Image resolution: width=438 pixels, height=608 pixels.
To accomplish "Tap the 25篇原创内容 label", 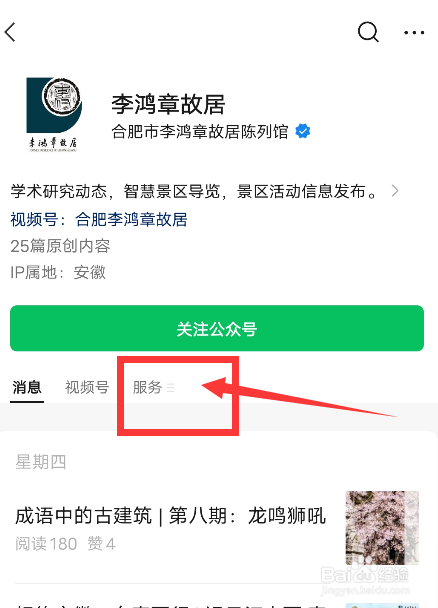I will coord(60,246).
